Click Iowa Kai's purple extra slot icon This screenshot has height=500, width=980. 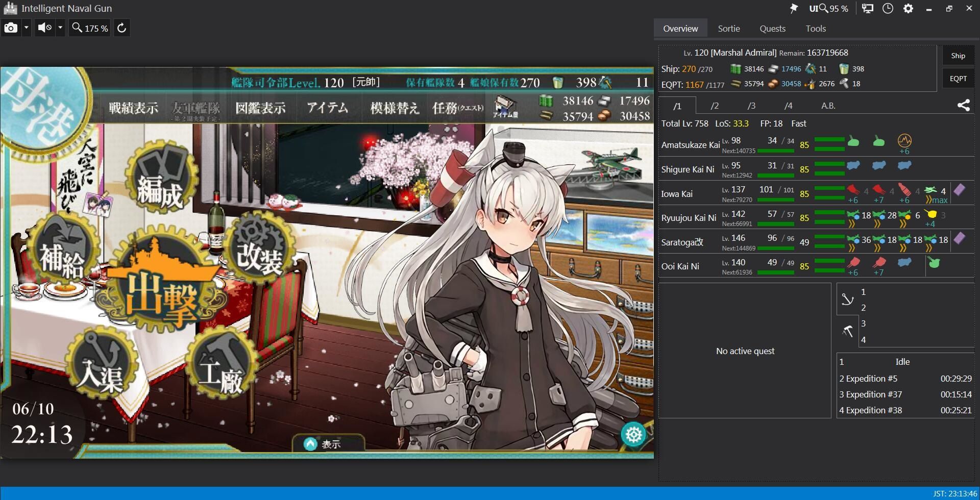(959, 190)
